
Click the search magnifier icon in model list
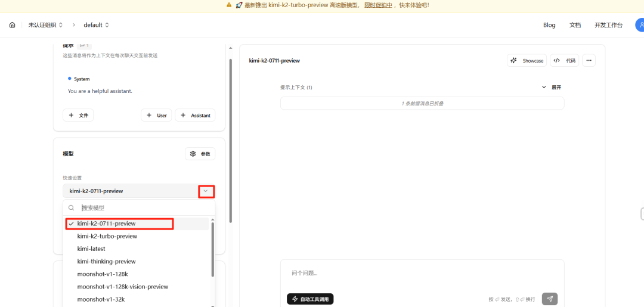click(x=71, y=207)
